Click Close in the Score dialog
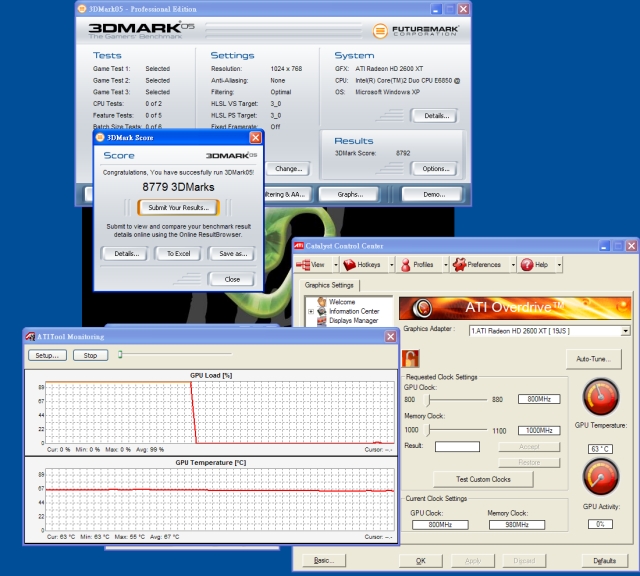 pos(232,279)
